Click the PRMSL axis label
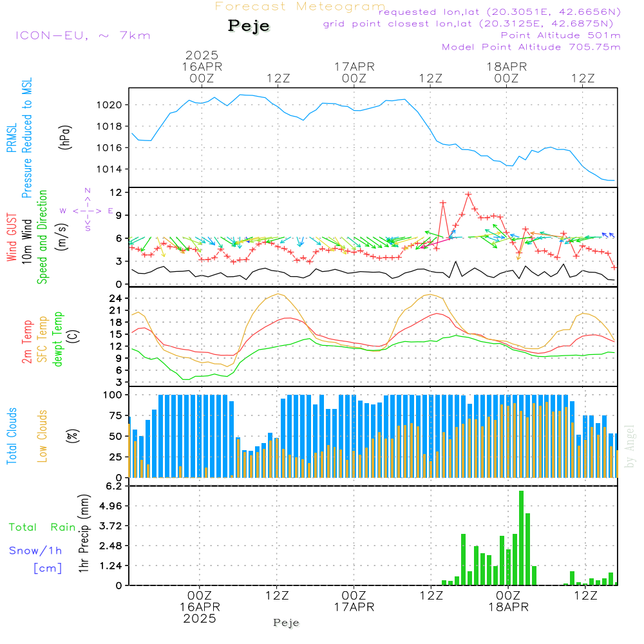This screenshot has width=644, height=644. pyautogui.click(x=12, y=138)
